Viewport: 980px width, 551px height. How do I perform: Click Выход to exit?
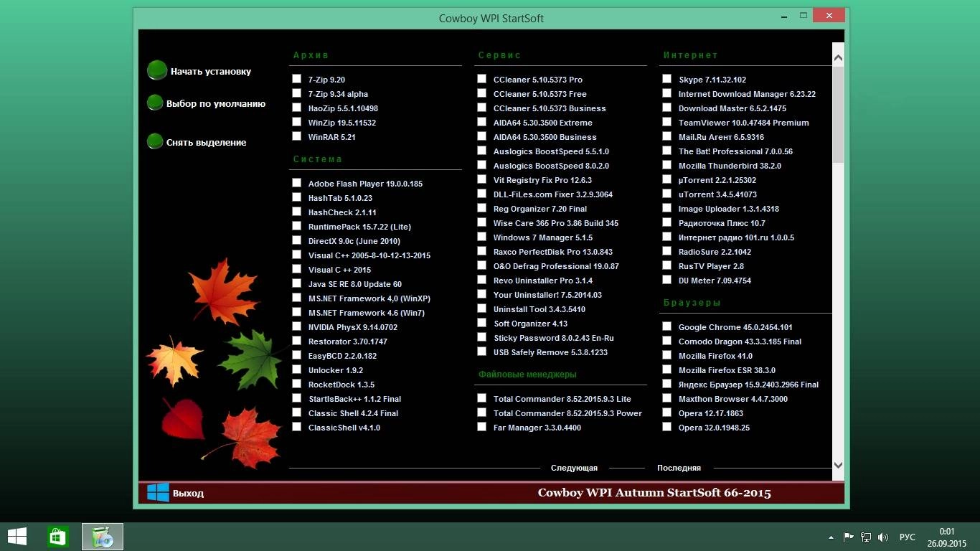[188, 494]
